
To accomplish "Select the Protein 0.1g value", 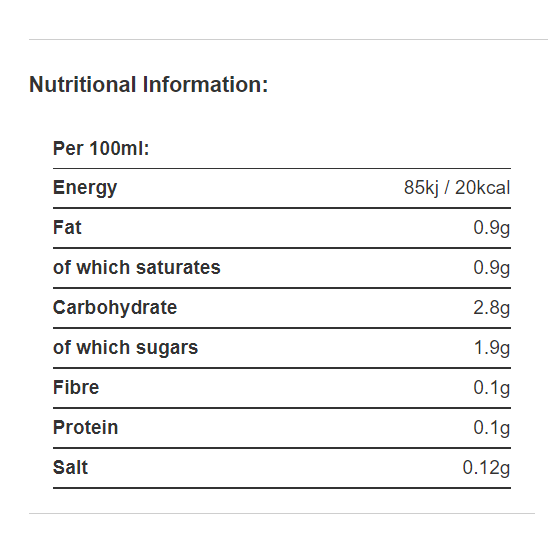I will tap(491, 428).
